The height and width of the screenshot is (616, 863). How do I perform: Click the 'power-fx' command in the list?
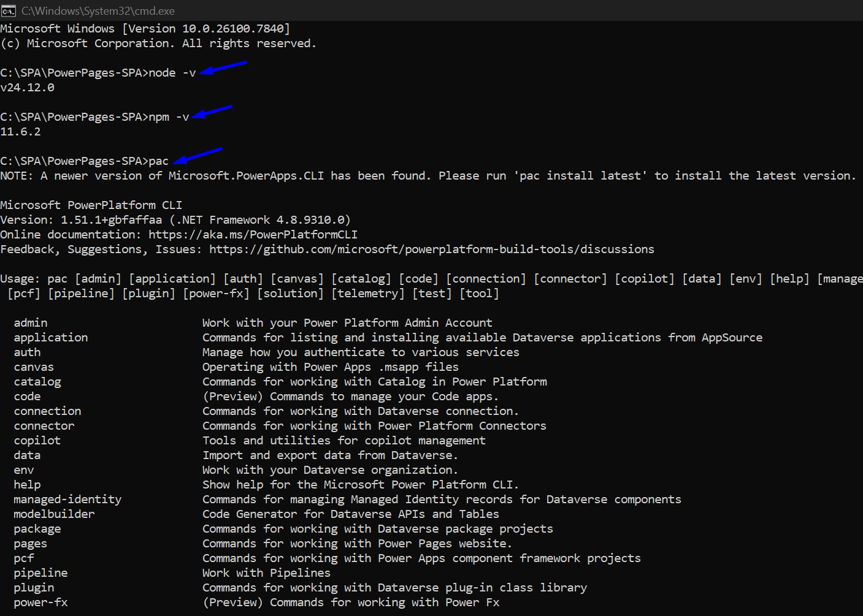(x=40, y=603)
